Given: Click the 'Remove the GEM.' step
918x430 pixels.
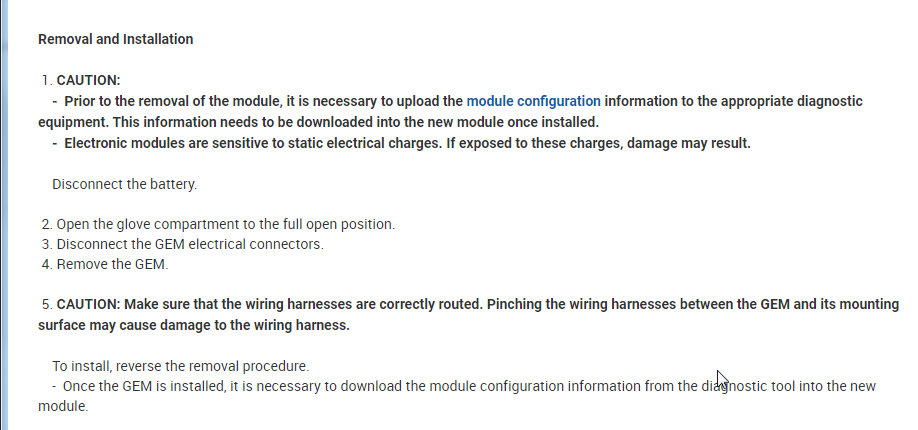Looking at the screenshot, I should [113, 265].
